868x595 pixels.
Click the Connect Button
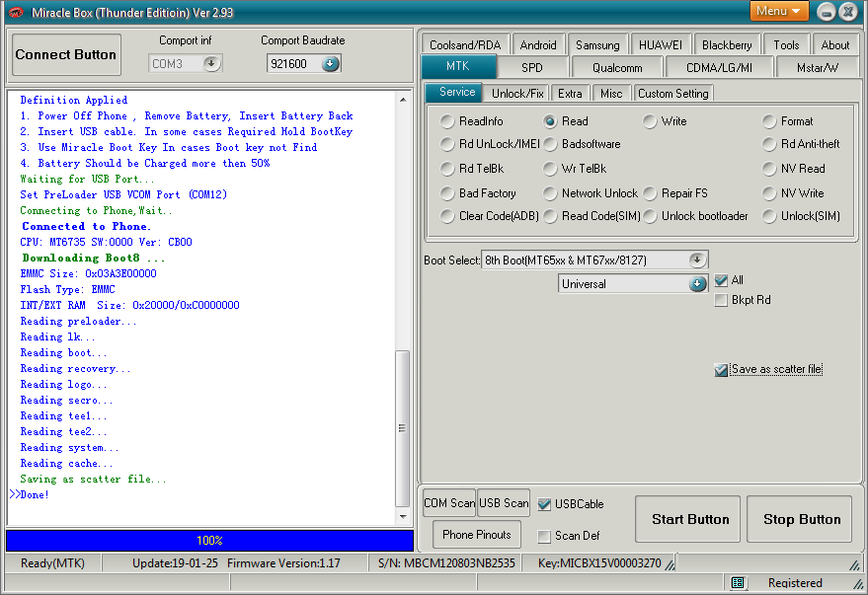coord(66,54)
